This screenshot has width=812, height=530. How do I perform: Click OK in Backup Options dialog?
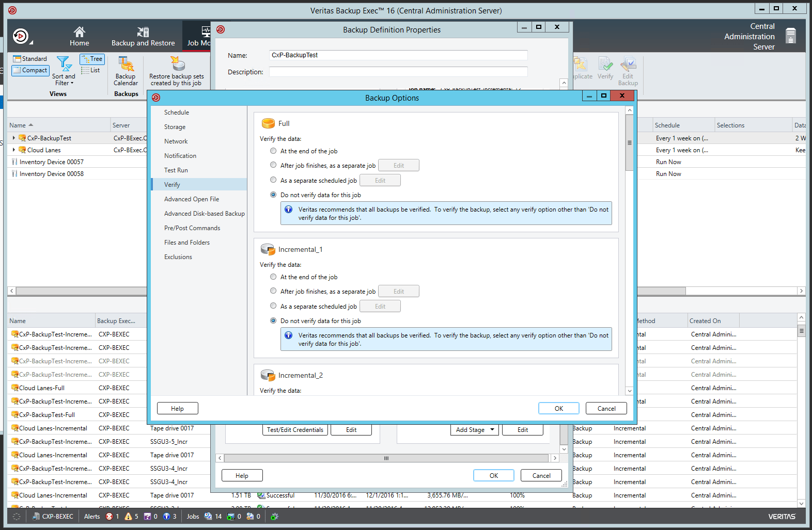click(559, 408)
